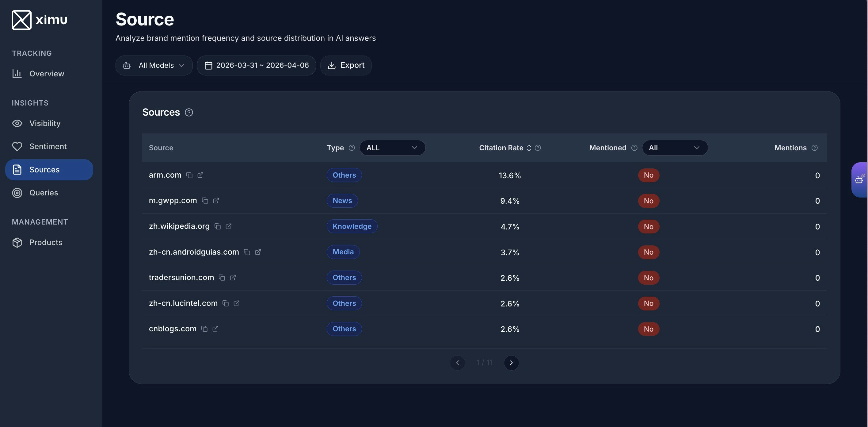Viewport: 868px width, 427px height.
Task: Go to next page of sources
Action: [511, 363]
